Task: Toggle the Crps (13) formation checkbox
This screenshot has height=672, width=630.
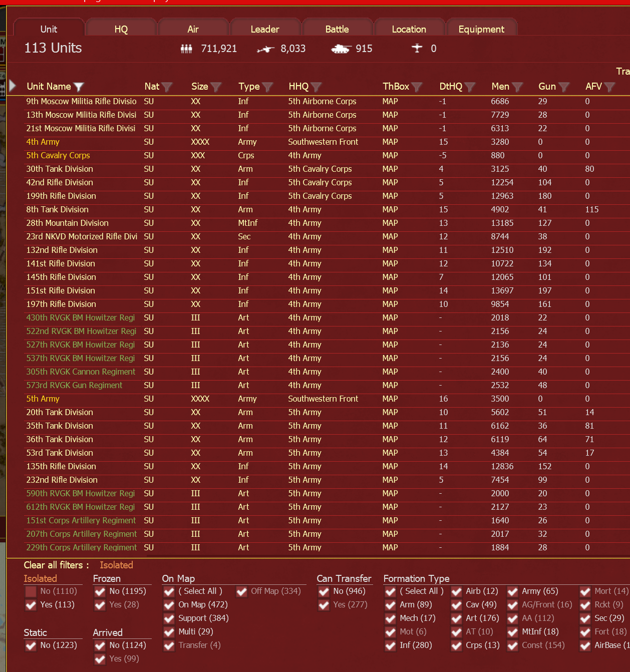Action: coord(457,645)
